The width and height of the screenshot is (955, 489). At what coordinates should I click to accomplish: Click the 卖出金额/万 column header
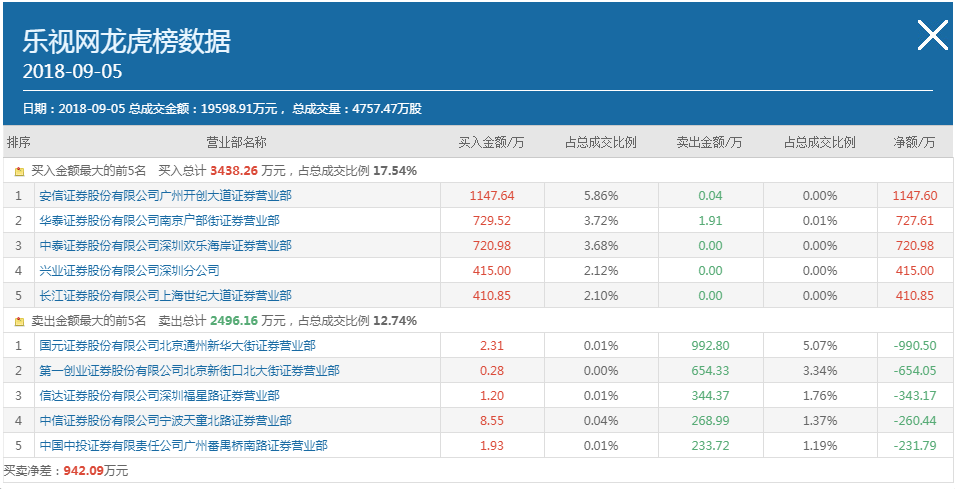point(710,143)
